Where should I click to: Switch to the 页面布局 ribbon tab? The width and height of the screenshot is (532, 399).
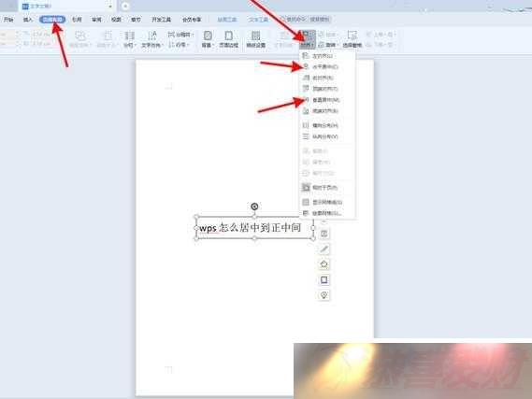click(x=52, y=20)
